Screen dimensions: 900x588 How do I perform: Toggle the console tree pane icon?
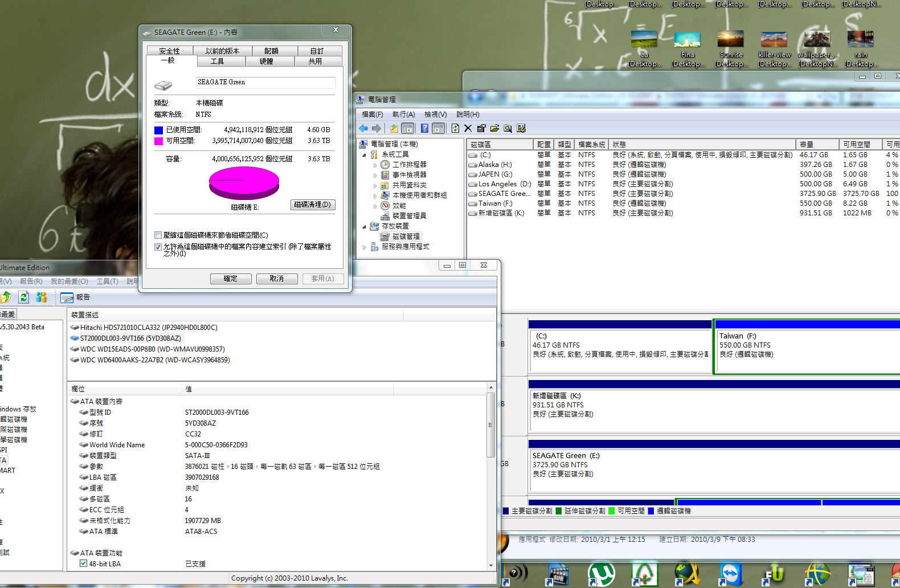408,129
